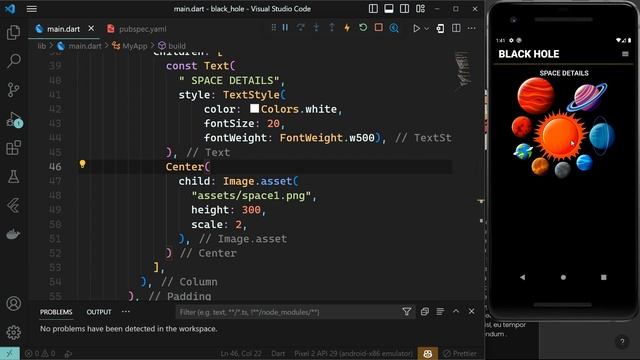Open the Docker whale view
Viewport: 640px width, 360px height.
tap(13, 234)
